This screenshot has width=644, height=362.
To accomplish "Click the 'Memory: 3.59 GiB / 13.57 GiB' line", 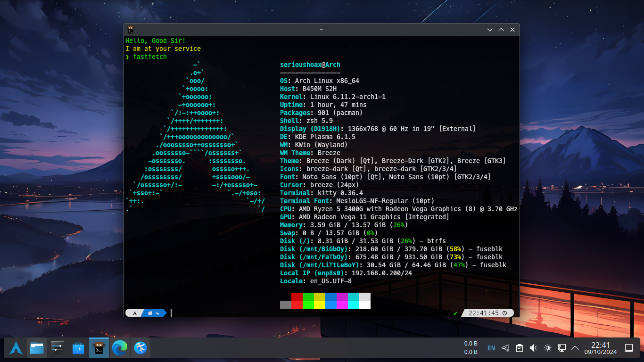I will click(344, 225).
